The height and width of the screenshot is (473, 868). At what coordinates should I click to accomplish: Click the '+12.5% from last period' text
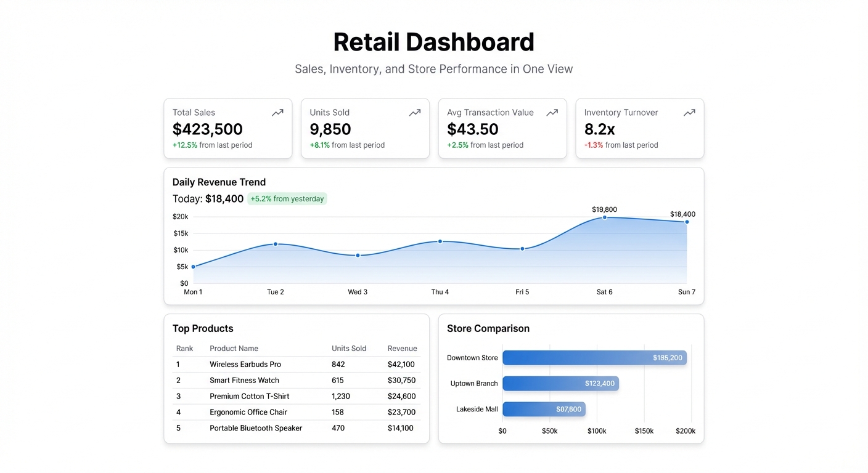coord(212,145)
